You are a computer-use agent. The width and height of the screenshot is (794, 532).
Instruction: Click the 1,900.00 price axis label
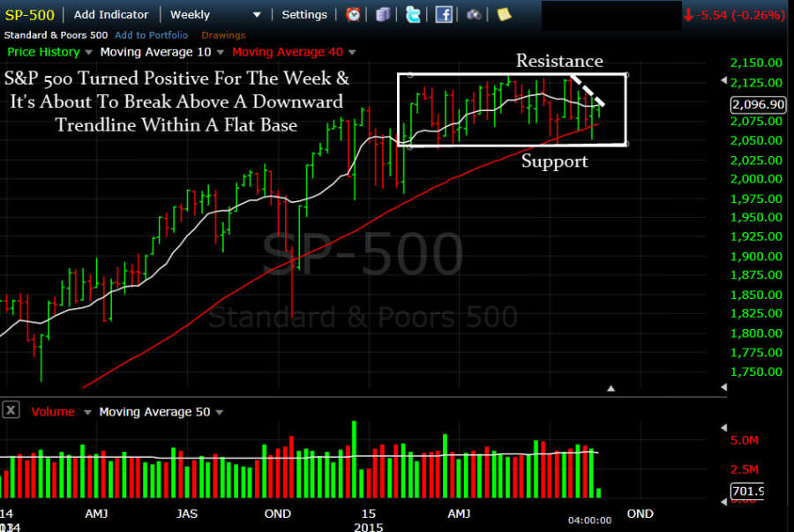coord(756,256)
